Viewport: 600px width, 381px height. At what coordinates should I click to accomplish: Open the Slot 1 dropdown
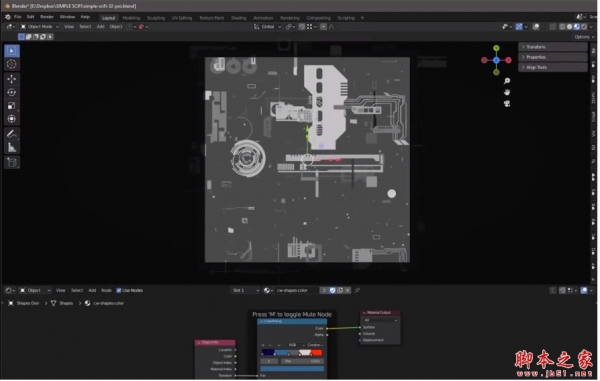click(245, 291)
